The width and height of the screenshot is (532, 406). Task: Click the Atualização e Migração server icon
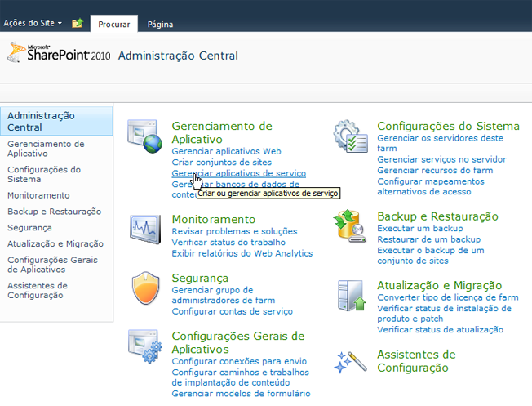[352, 296]
